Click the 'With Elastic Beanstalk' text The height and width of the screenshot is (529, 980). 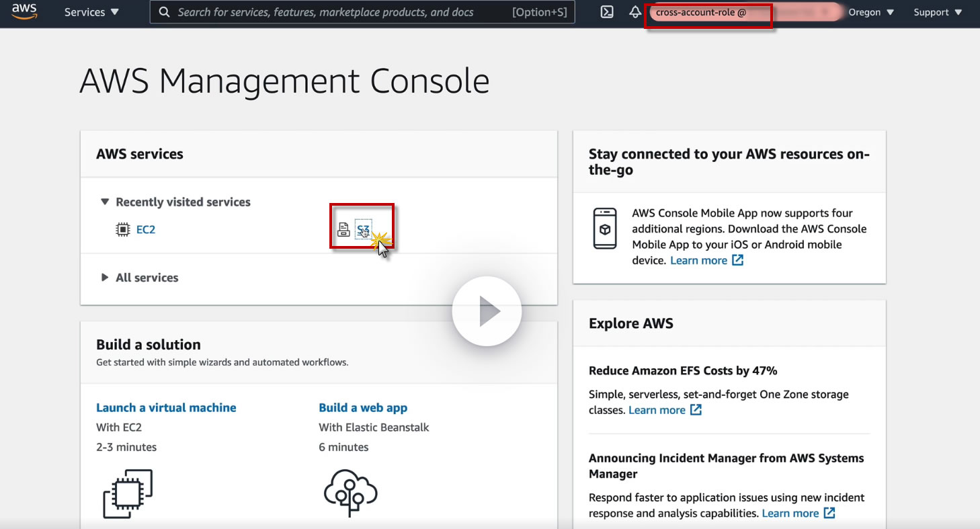(x=374, y=428)
